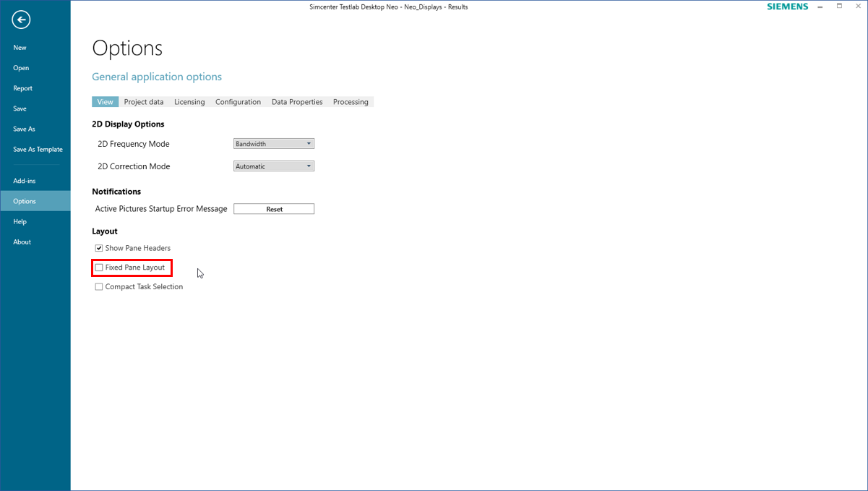Uncheck Show Pane Headers
The width and height of the screenshot is (868, 491).
(x=98, y=247)
